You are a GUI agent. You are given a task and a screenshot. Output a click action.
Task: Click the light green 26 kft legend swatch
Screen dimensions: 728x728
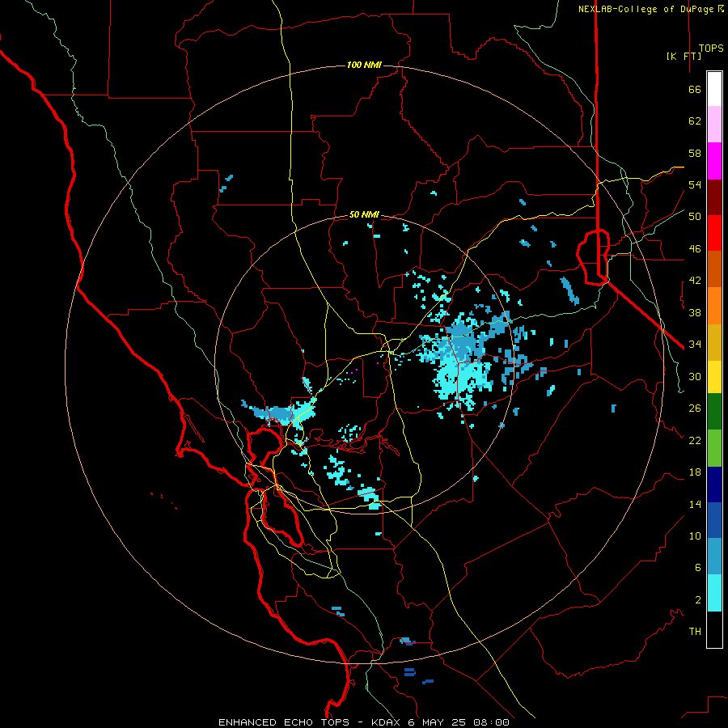[x=714, y=448]
